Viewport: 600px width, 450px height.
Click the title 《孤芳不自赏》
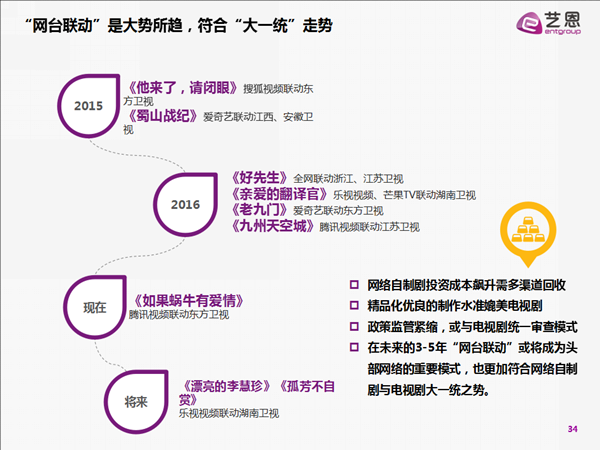(257, 393)
